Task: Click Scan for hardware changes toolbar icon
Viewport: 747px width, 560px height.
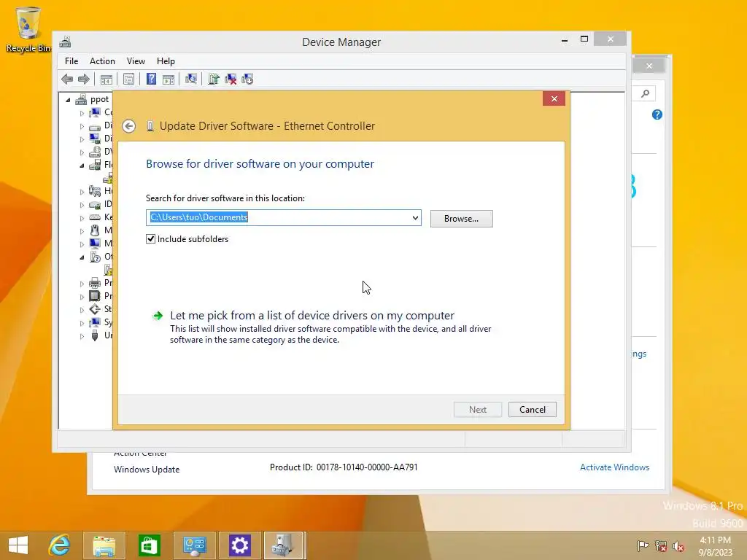Action: (x=191, y=79)
